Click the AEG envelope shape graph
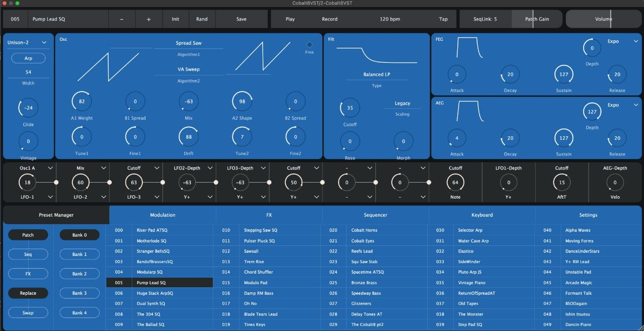The height and width of the screenshot is (331, 644). tap(470, 111)
